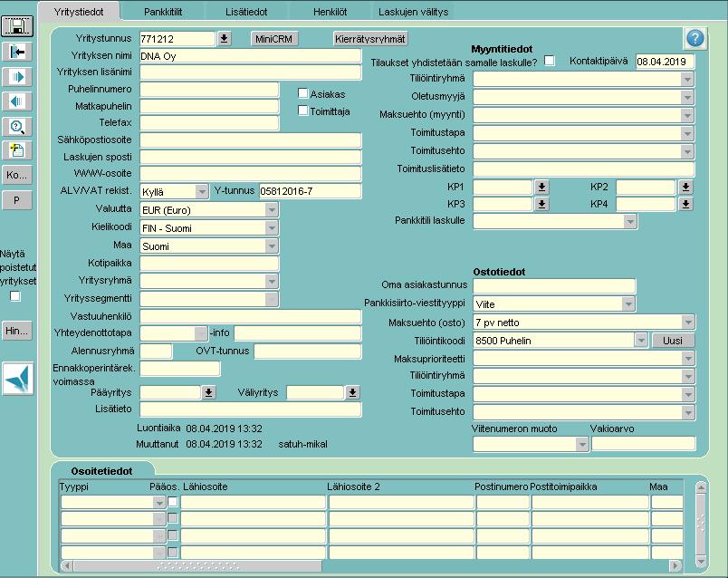Click the floppy disk save icon

click(x=17, y=26)
